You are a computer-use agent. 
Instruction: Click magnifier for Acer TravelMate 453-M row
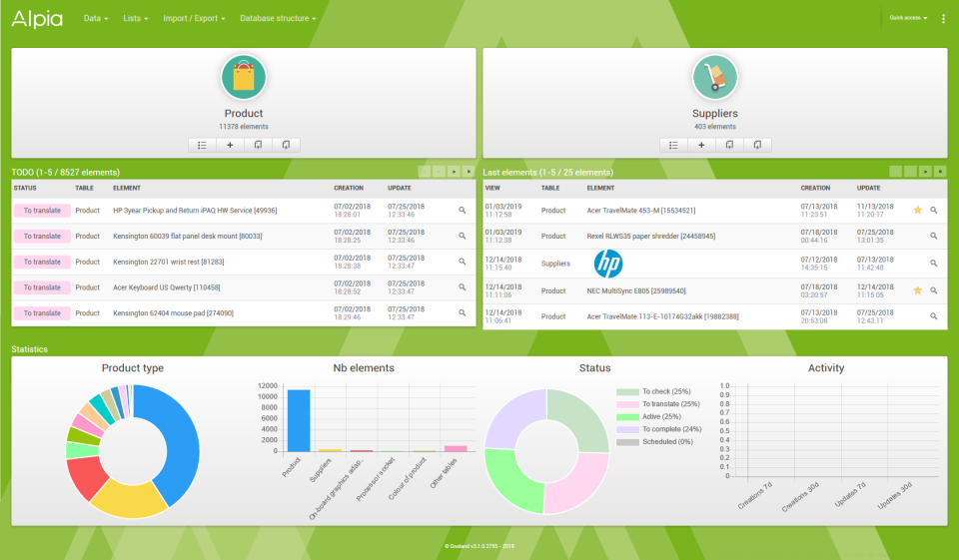934,211
